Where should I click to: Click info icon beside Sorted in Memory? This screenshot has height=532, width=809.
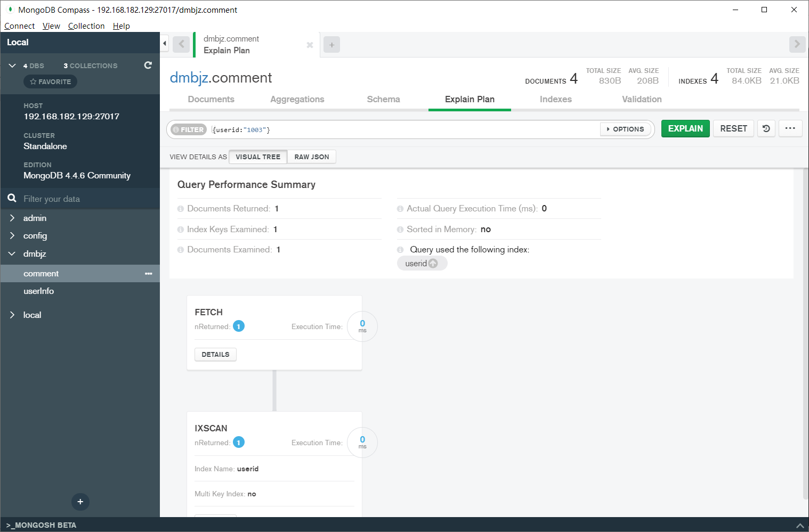pos(400,230)
